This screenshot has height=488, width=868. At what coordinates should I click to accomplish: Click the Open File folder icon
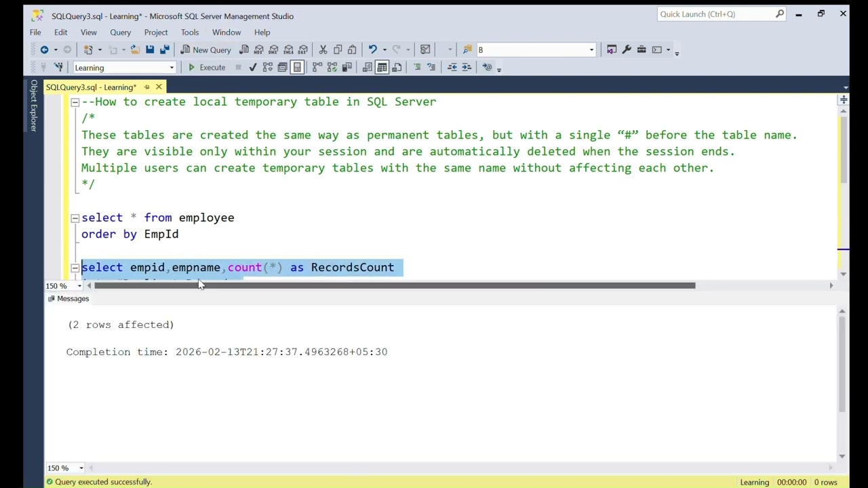(134, 49)
